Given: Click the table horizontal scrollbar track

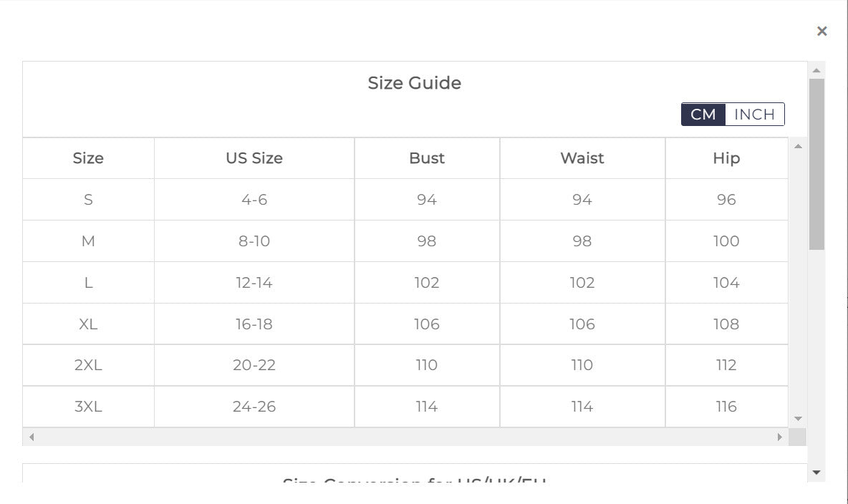Looking at the screenshot, I should point(405,437).
